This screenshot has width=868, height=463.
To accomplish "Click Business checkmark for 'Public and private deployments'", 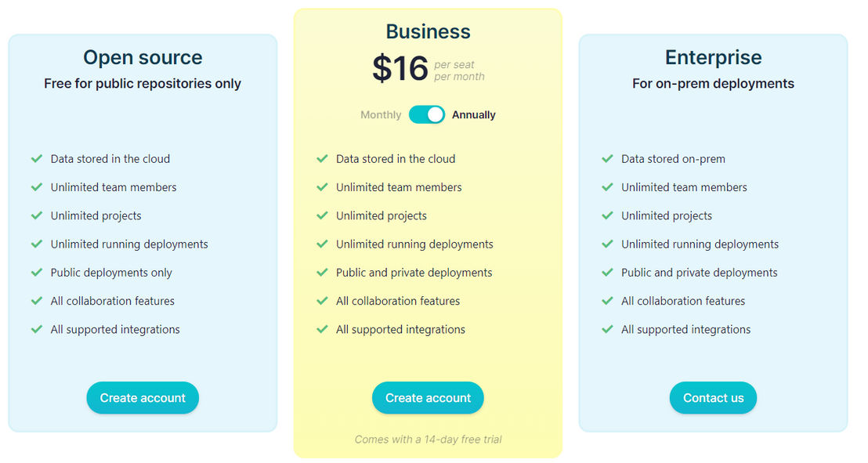I will click(x=322, y=273).
